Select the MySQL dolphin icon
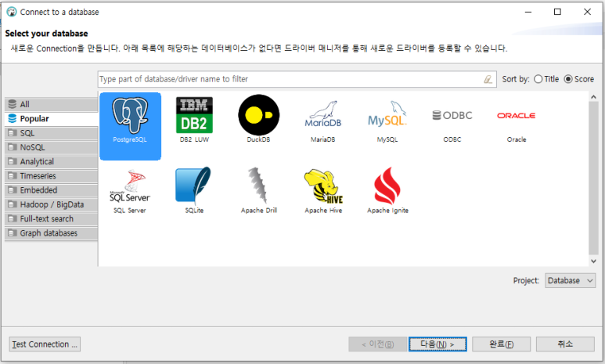605x364 pixels. (x=387, y=114)
